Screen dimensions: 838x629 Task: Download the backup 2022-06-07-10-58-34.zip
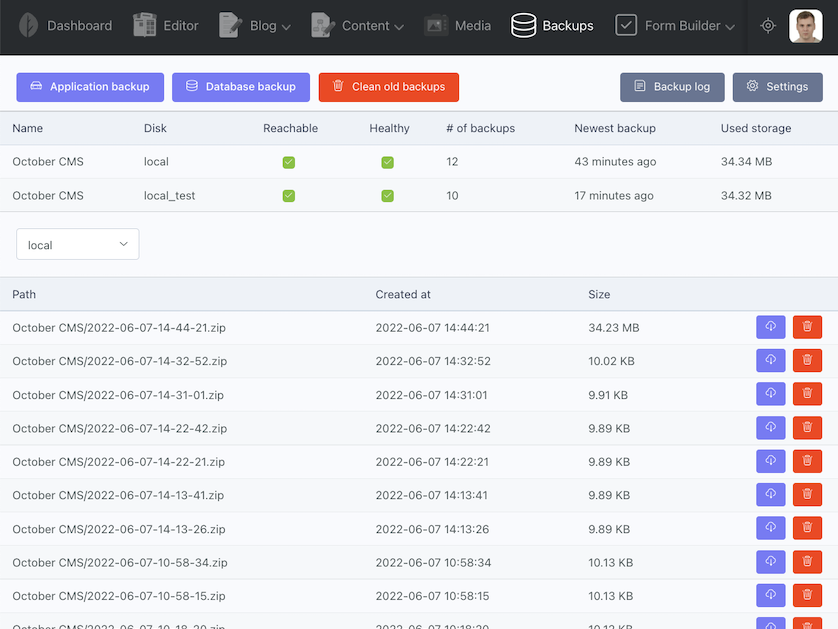(x=770, y=561)
